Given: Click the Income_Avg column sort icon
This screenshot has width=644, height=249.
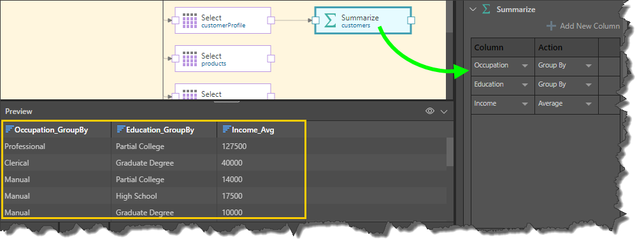Looking at the screenshot, I should 226,130.
